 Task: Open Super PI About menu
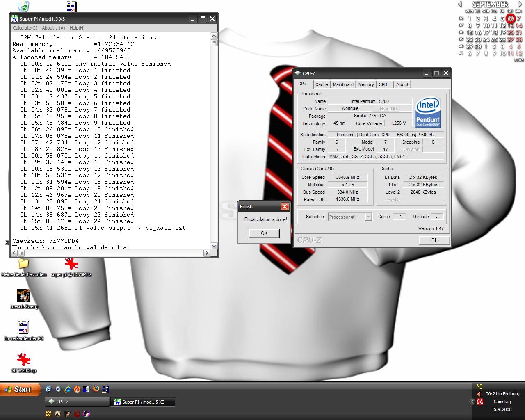pyautogui.click(x=53, y=28)
